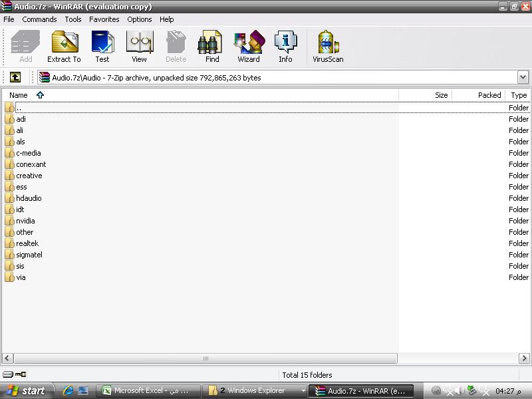Viewport: 532px width, 399px height.
Task: Select the nvidia folder icon
Action: tap(10, 221)
